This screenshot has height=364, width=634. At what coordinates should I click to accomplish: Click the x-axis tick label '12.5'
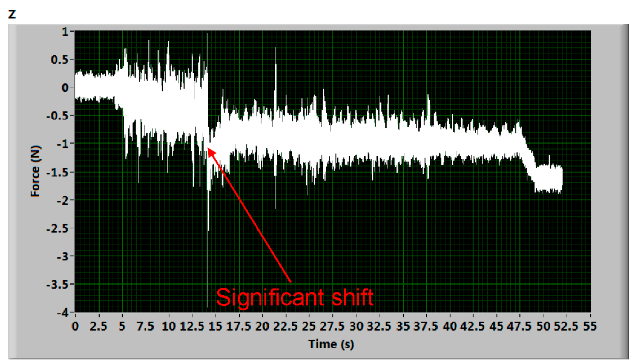coord(192,326)
